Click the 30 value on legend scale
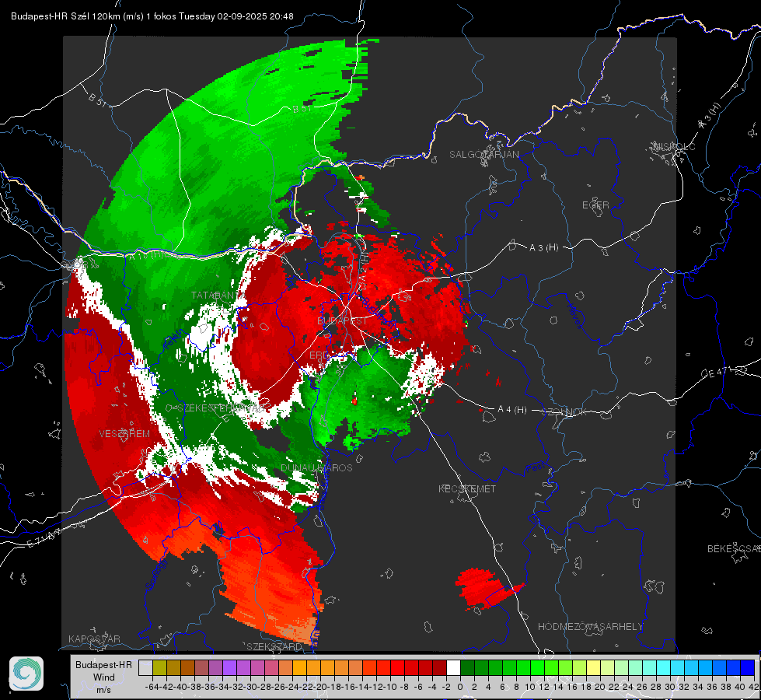 coord(670,687)
